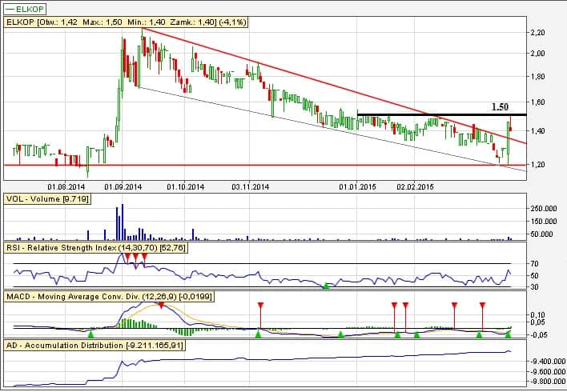
Task: Click the rightmost green triangle in MACD panel
Action: click(x=509, y=334)
